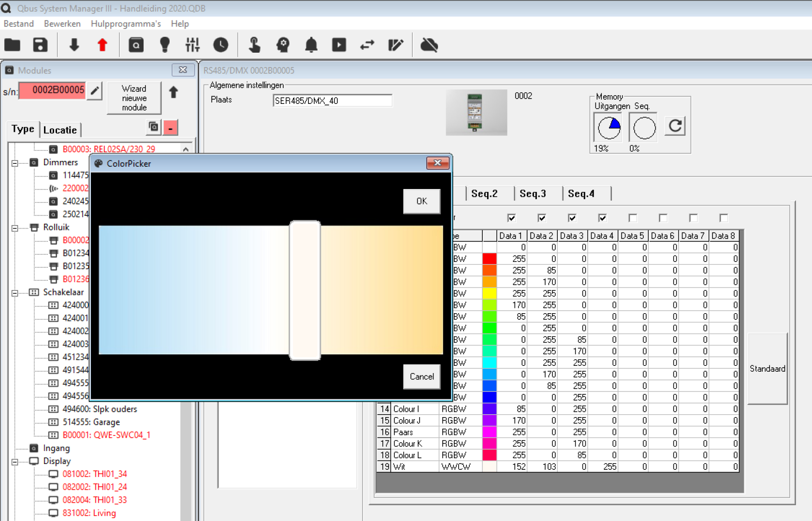The image size is (812, 521).
Task: Click the copy module icon in Modules panel
Action: click(154, 127)
